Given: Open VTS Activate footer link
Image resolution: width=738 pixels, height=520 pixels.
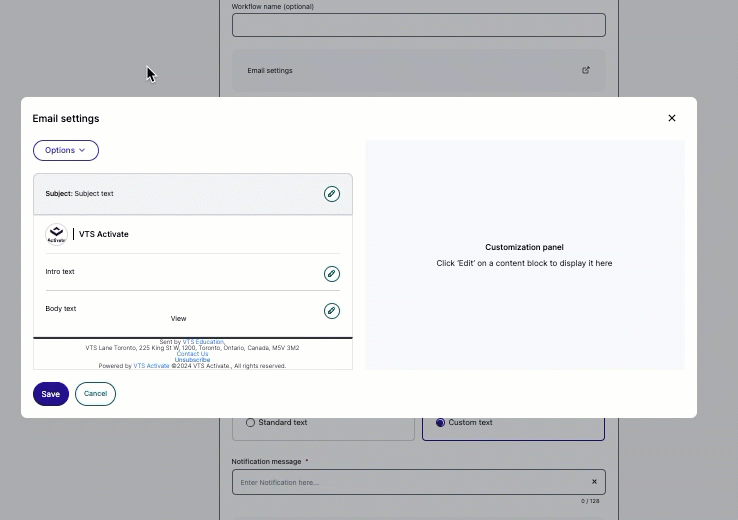Looking at the screenshot, I should coord(151,366).
